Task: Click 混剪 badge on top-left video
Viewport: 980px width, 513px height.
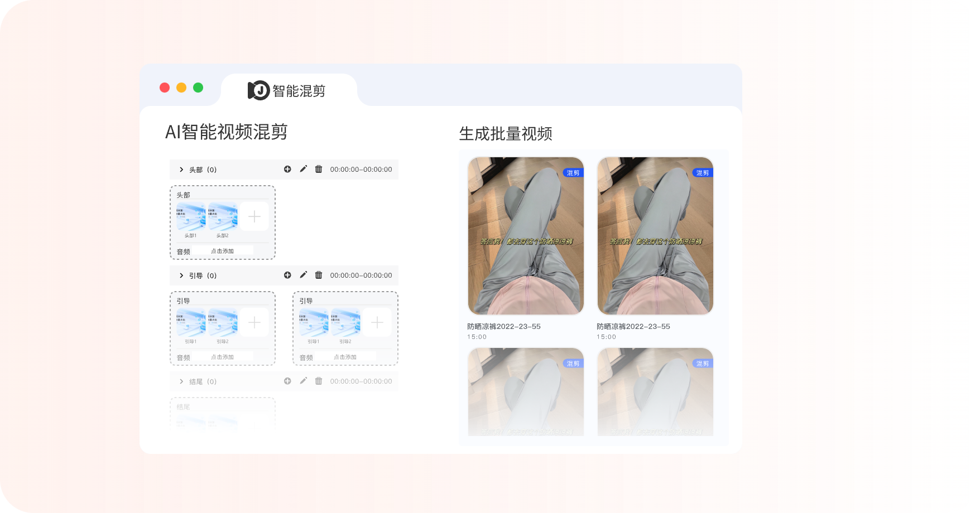Action: tap(573, 173)
